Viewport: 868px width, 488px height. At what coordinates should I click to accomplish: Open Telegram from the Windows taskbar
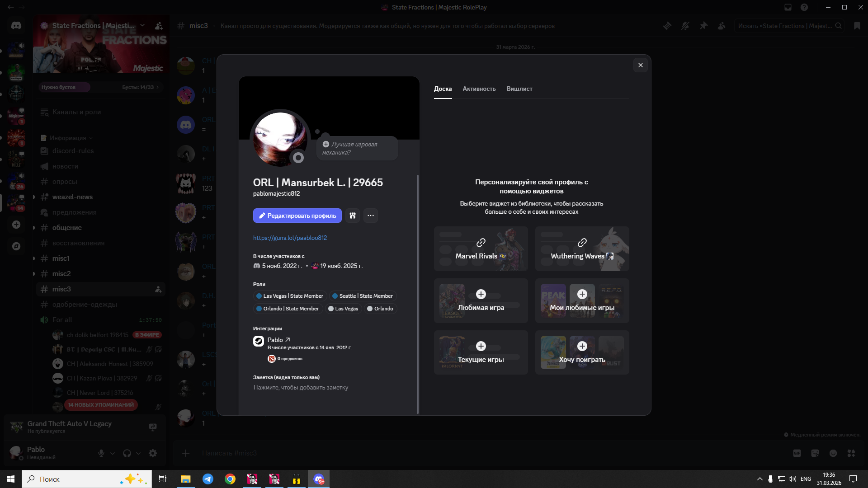208,479
